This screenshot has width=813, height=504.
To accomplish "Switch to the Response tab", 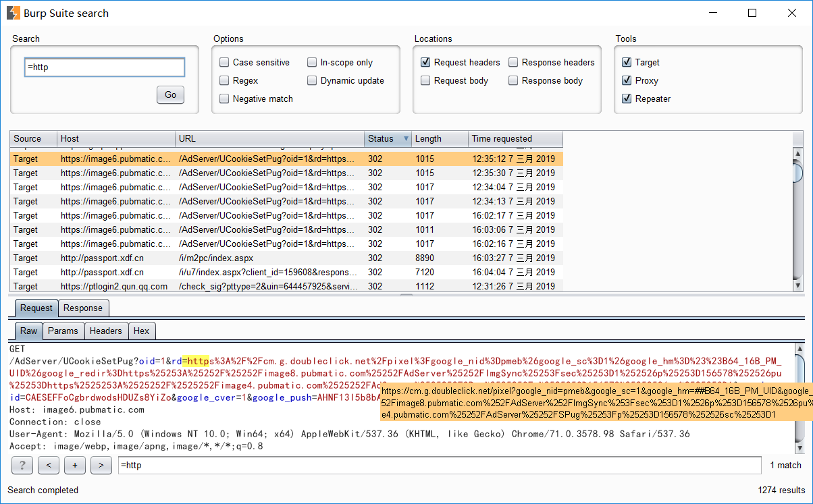I will click(x=83, y=308).
